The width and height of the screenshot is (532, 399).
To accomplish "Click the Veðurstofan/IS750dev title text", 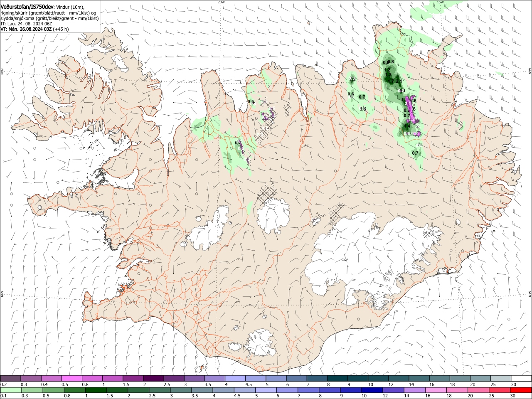I will 27,7.
